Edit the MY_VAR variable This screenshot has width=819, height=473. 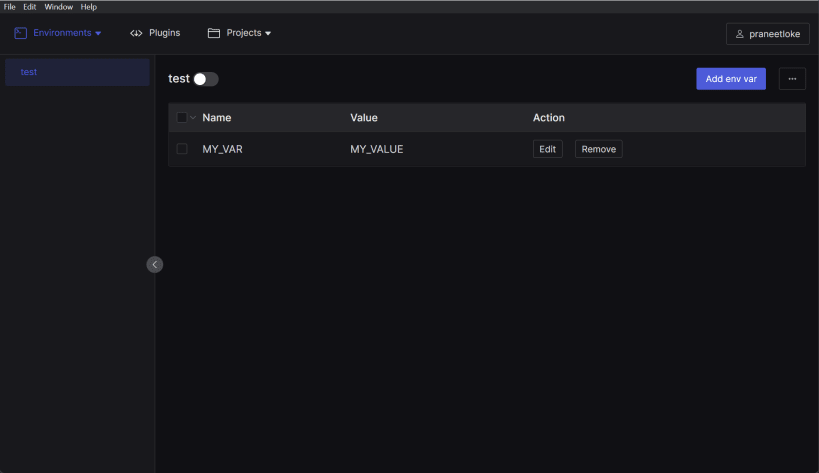(547, 149)
